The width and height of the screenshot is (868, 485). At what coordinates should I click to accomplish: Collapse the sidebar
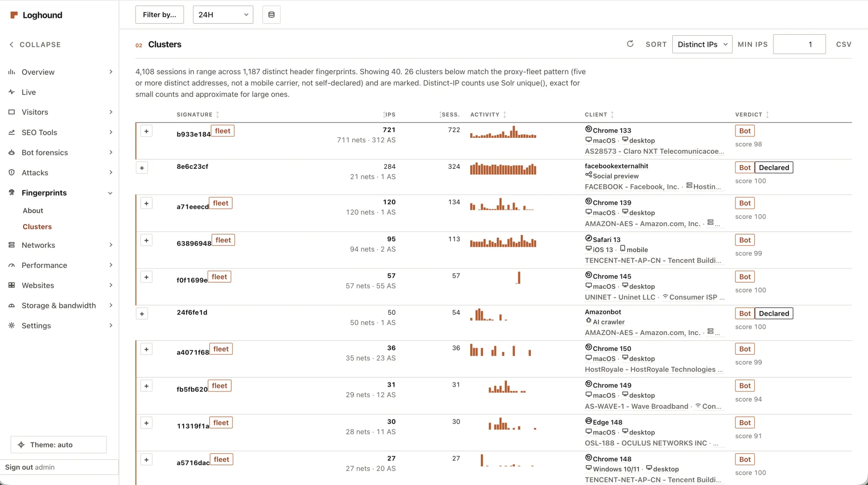(35, 44)
